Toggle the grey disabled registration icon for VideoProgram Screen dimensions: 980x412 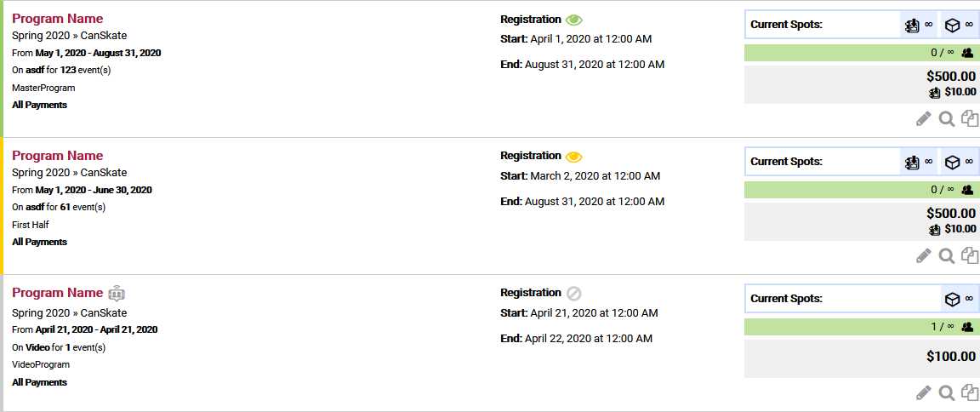pyautogui.click(x=574, y=294)
